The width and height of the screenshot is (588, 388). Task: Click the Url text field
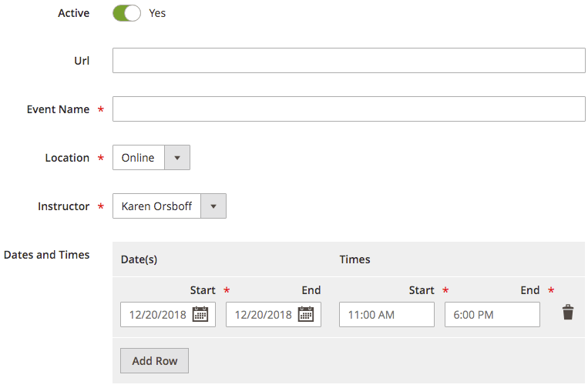tap(348, 61)
